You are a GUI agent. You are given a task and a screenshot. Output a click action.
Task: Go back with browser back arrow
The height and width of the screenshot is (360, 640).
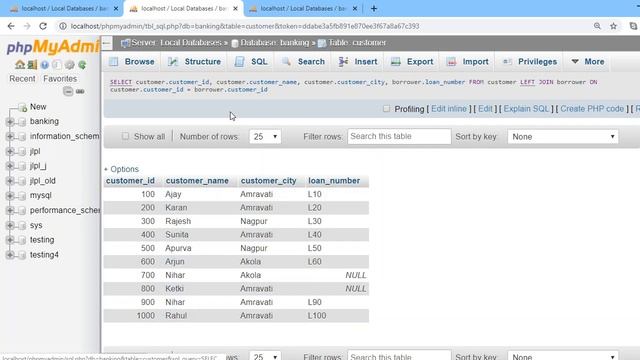[11, 26]
